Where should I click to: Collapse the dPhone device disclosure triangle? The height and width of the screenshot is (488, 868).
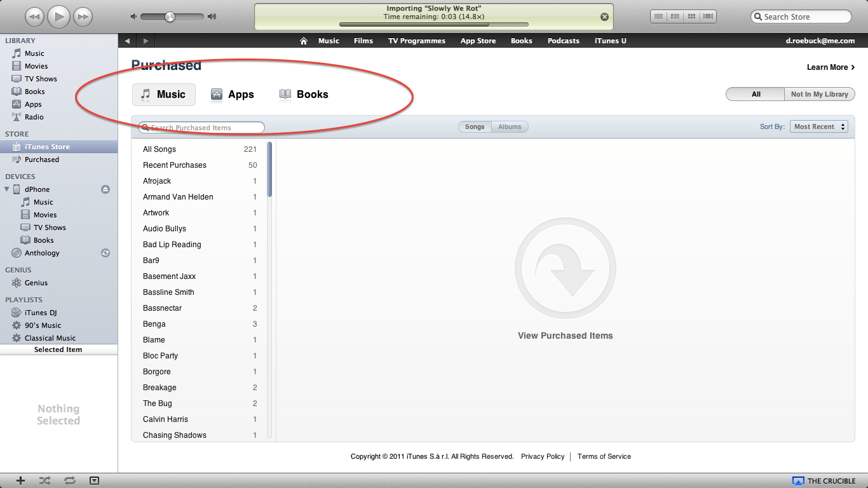7,189
